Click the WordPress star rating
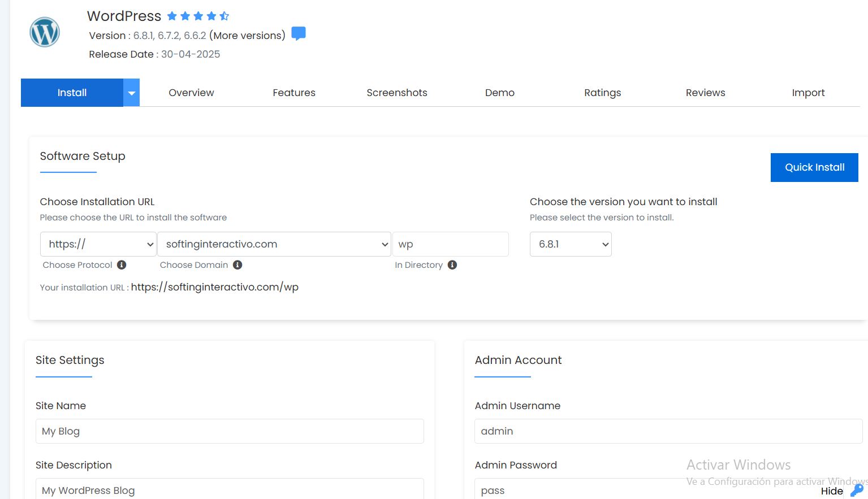This screenshot has width=868, height=499. point(198,16)
